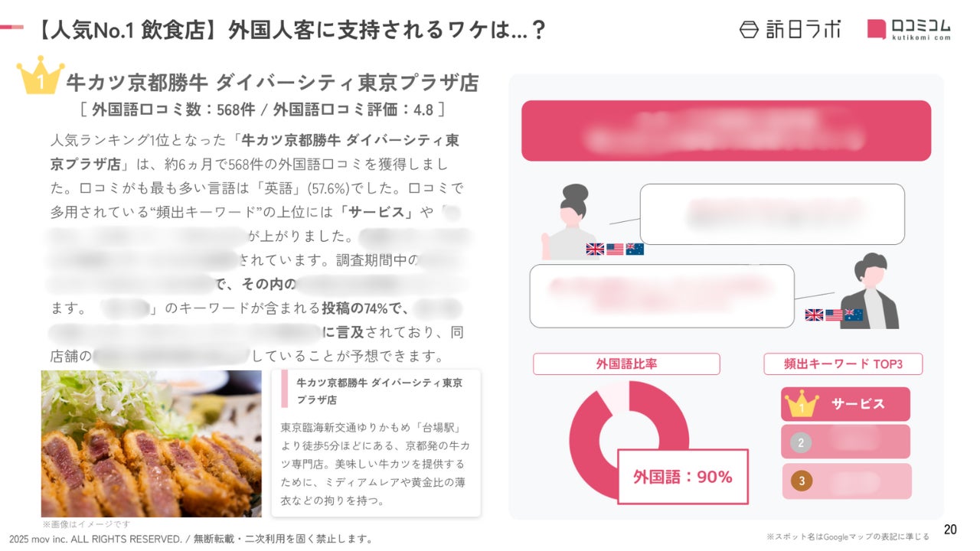Click the UK flag below the woman avatar
This screenshot has width=980, height=551.
(595, 249)
